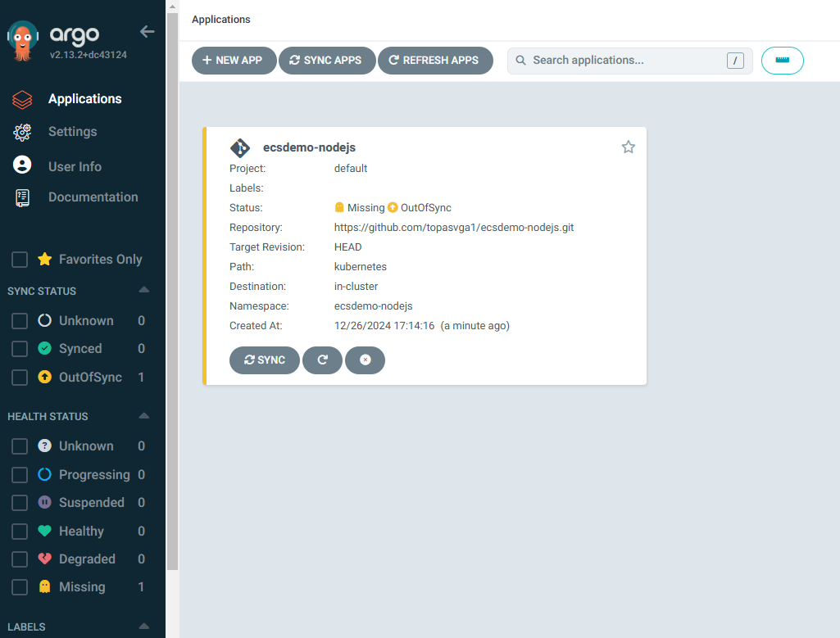Click the SYNC button on app card
Screen dimensions: 840x638
tap(265, 360)
